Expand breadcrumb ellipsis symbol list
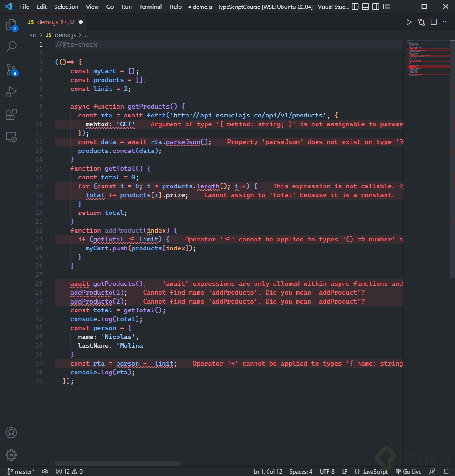The image size is (455, 476). coord(86,35)
